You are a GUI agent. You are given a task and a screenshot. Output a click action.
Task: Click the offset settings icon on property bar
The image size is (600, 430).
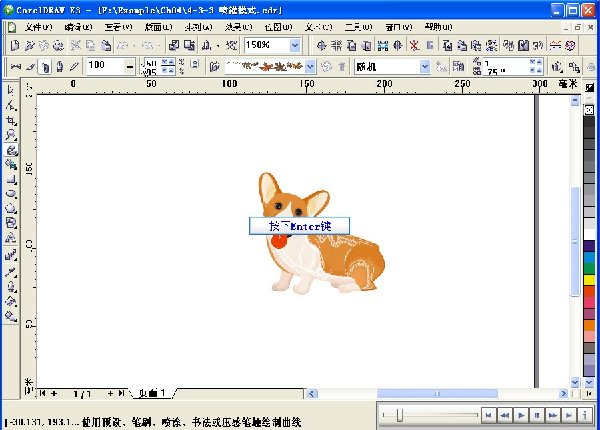[574, 67]
